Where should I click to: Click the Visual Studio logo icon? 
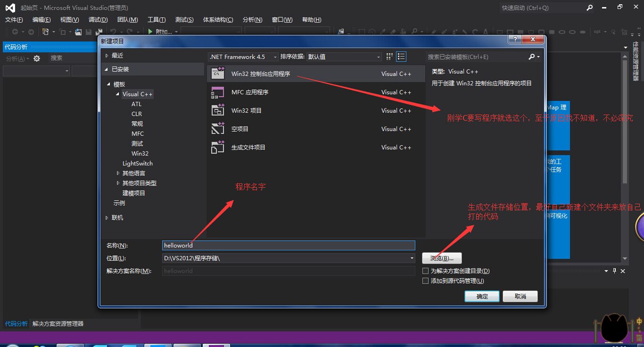(x=10, y=8)
